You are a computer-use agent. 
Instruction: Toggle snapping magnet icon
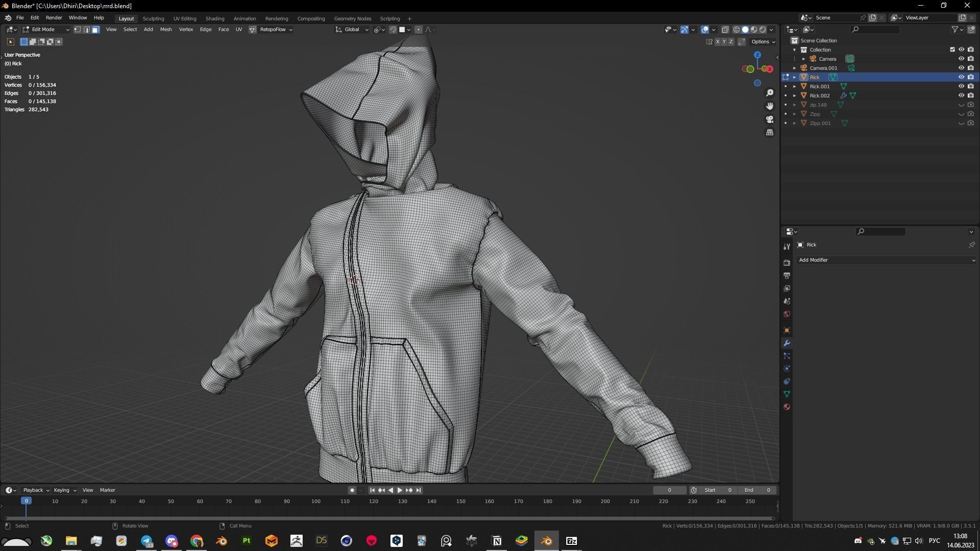click(393, 30)
